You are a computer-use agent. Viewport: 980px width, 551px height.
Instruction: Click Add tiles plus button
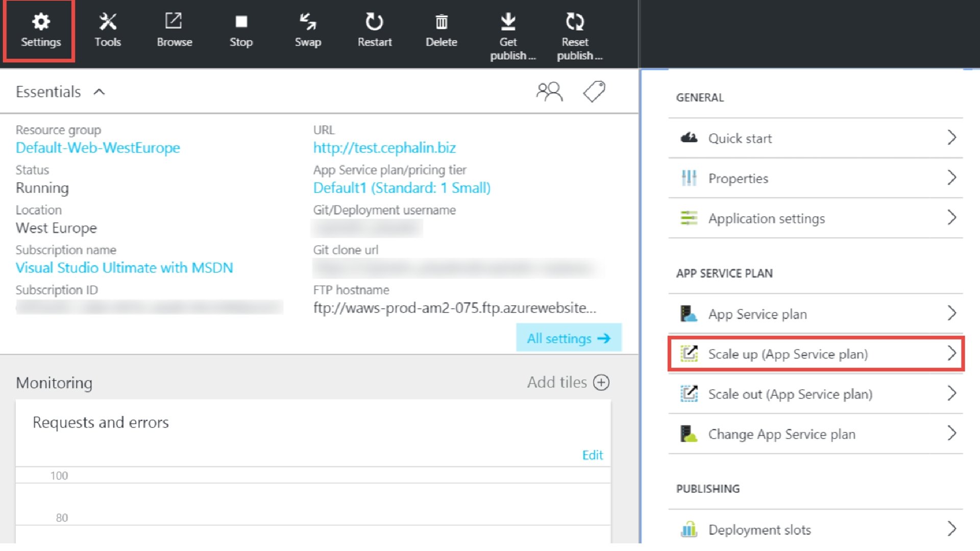601,383
